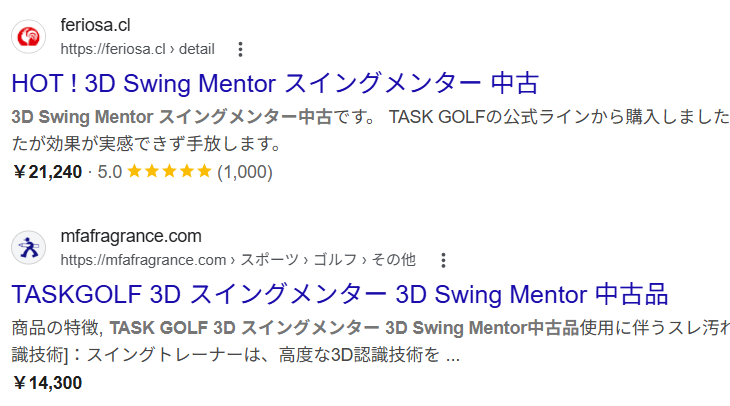Click the ¥14,300 price
This screenshot has width=730, height=406.
pos(47,382)
